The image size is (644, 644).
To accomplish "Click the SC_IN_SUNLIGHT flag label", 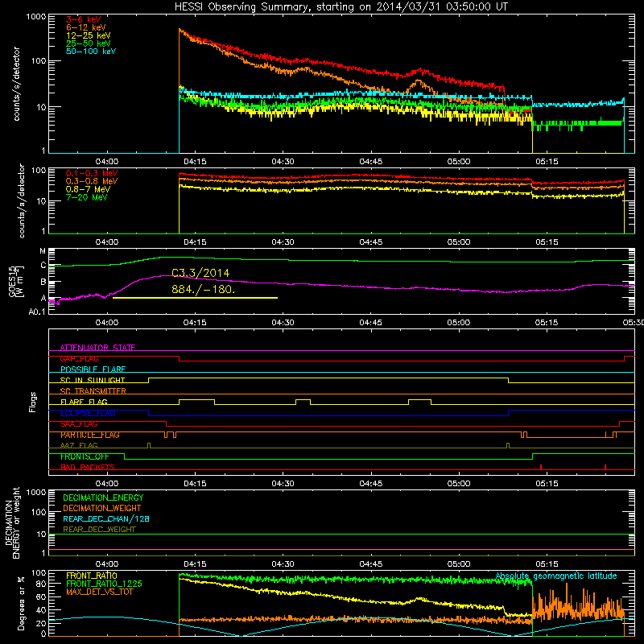I will point(93,380).
